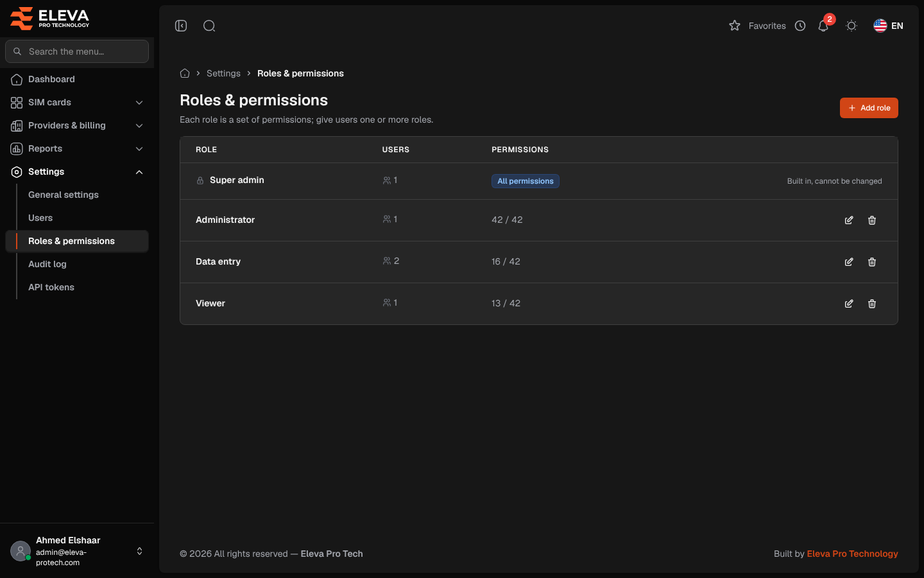Click the Eleva Pro Technology logo
Viewport: 924px width, 578px height.
(x=50, y=18)
